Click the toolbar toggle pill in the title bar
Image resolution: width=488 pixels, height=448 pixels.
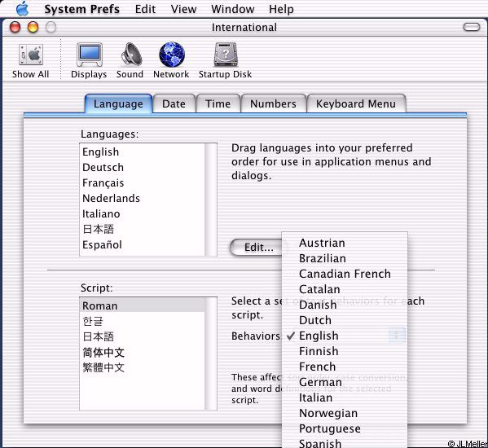[472, 27]
